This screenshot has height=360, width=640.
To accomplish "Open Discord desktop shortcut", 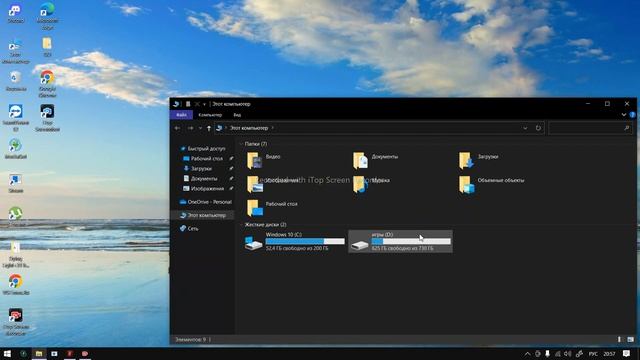I will 16,13.
